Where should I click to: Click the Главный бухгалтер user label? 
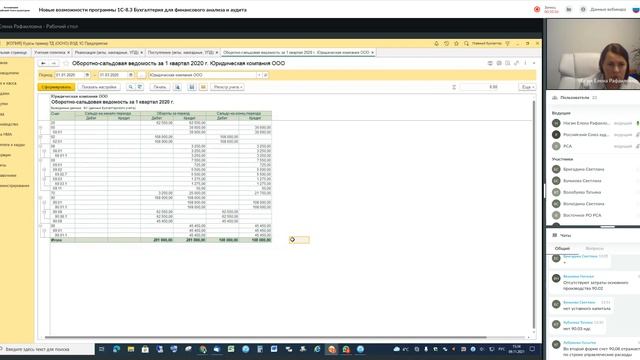click(487, 43)
